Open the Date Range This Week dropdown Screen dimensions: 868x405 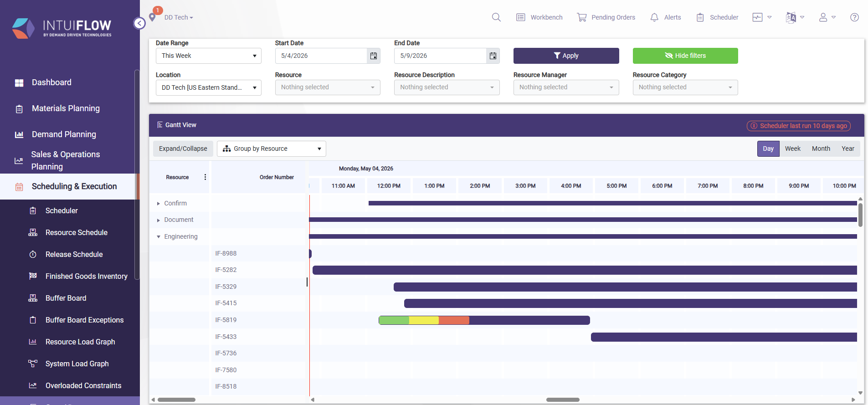(x=208, y=56)
